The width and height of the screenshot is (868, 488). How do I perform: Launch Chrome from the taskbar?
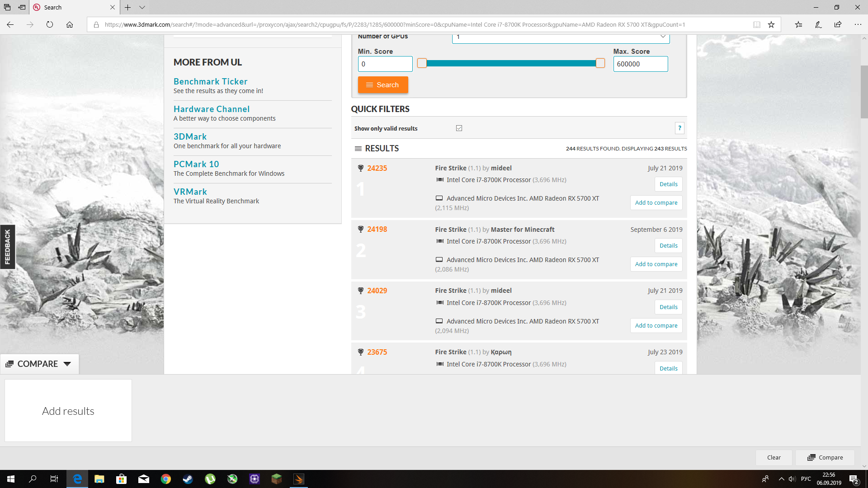166,479
